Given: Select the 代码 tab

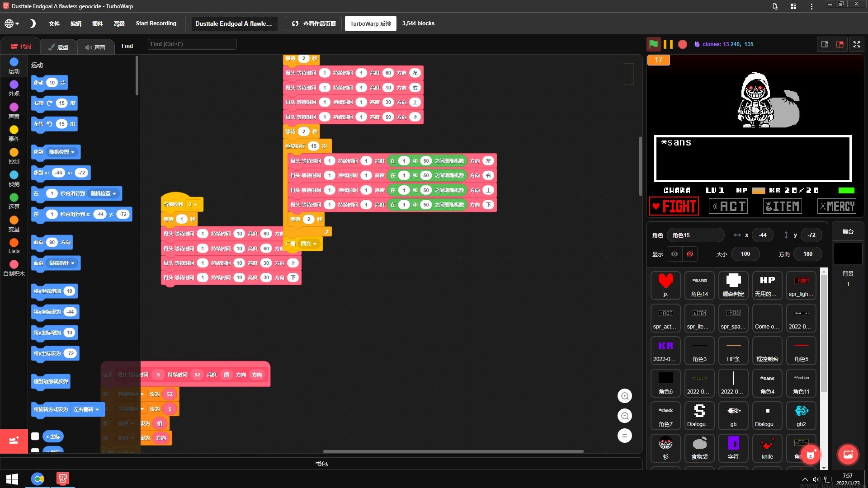Looking at the screenshot, I should [x=21, y=46].
